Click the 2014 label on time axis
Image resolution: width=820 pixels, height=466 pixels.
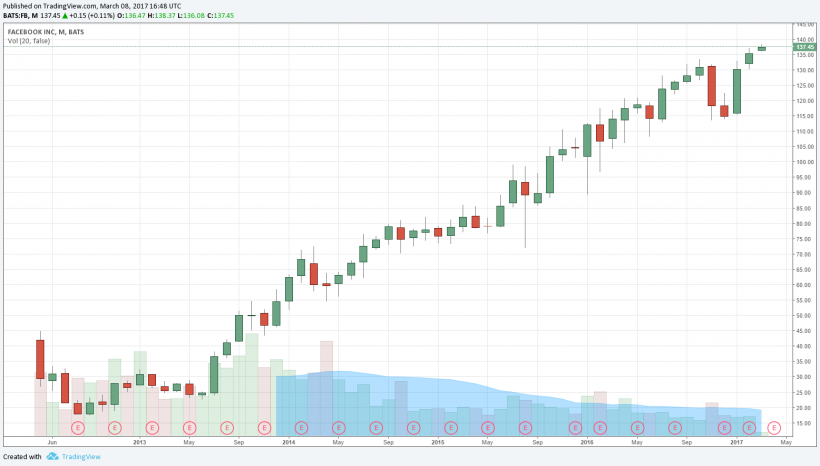coord(289,442)
